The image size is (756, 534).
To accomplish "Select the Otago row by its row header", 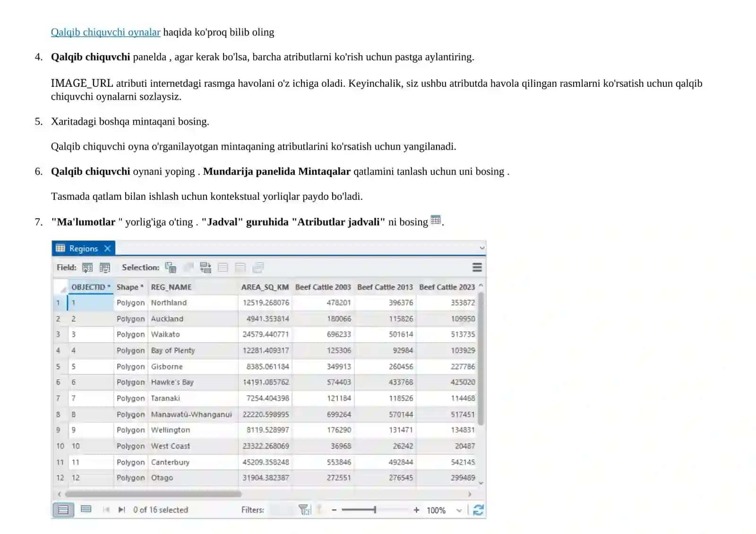I will [60, 478].
